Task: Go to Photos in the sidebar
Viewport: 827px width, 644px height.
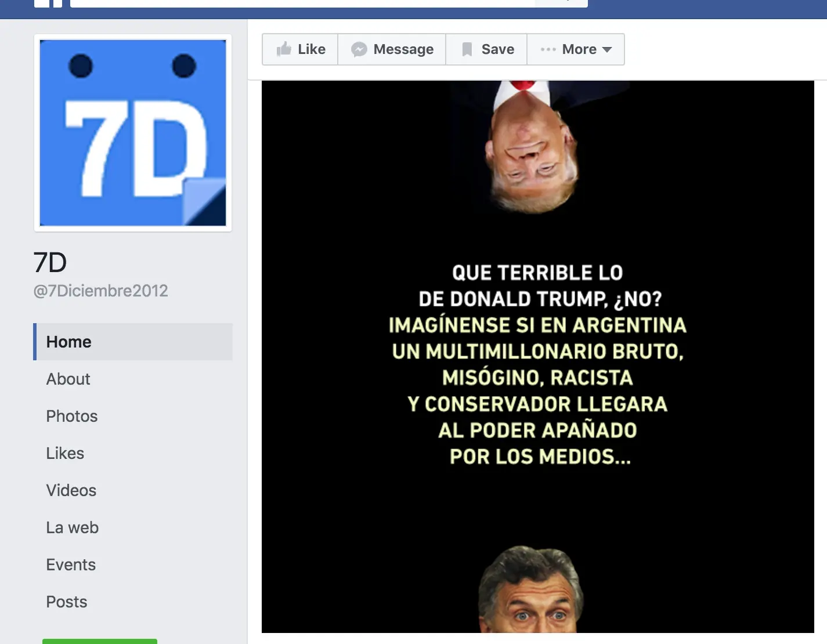Action: point(71,416)
